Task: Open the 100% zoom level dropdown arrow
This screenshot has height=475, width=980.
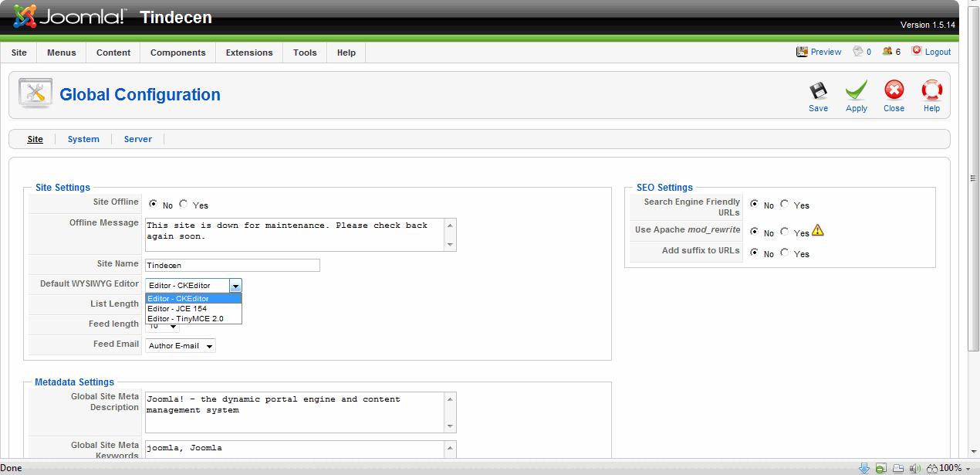Action: [968, 468]
